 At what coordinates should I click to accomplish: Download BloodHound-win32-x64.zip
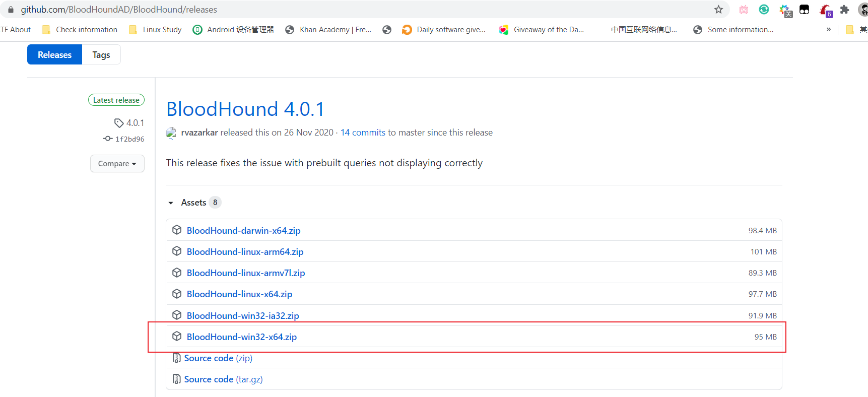(x=241, y=337)
